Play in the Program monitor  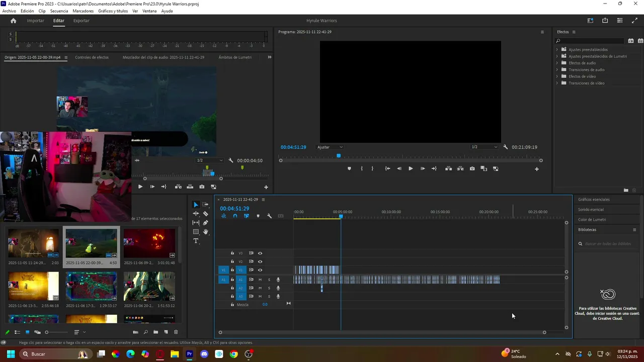[411, 169]
